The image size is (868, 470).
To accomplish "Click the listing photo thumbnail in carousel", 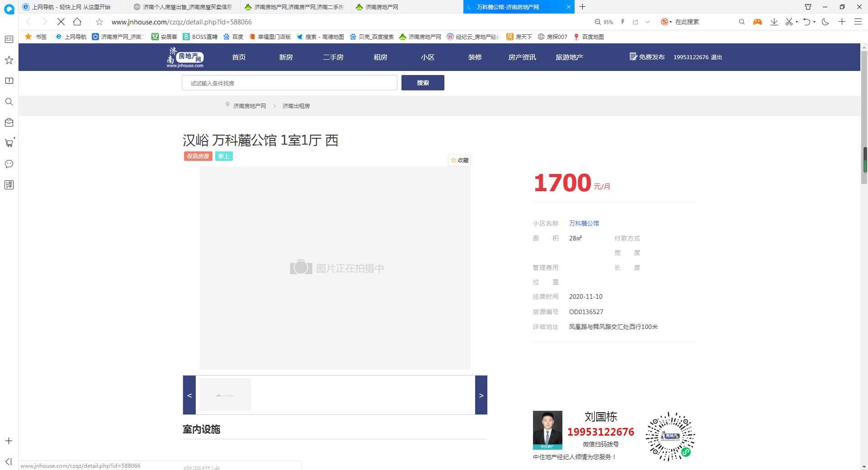I will click(x=225, y=395).
